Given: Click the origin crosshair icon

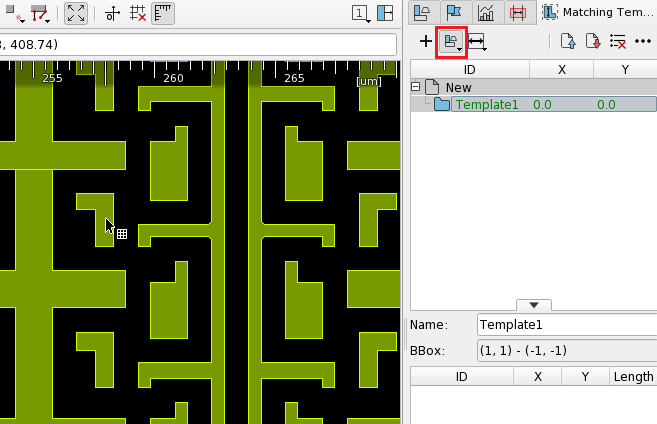Looking at the screenshot, I should tap(112, 13).
